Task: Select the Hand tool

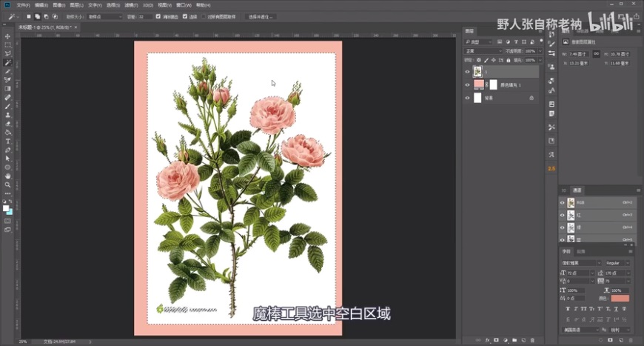Action: (x=7, y=176)
